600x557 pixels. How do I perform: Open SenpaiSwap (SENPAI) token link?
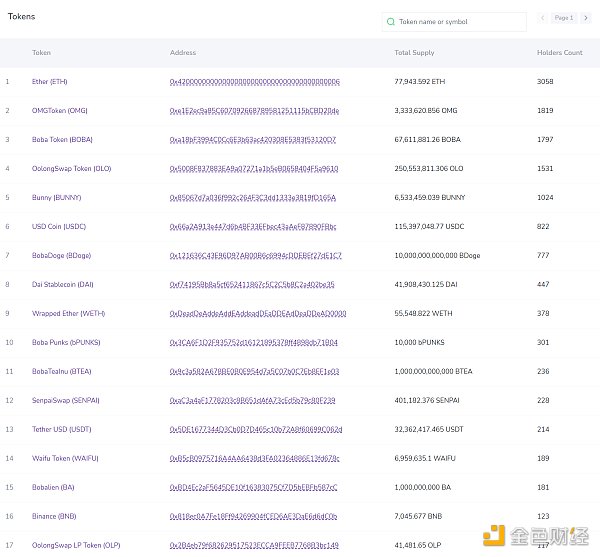[x=66, y=401]
